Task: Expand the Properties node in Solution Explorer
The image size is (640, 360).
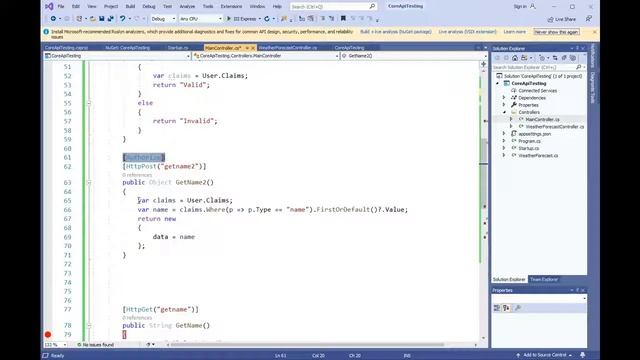Action: tap(504, 105)
